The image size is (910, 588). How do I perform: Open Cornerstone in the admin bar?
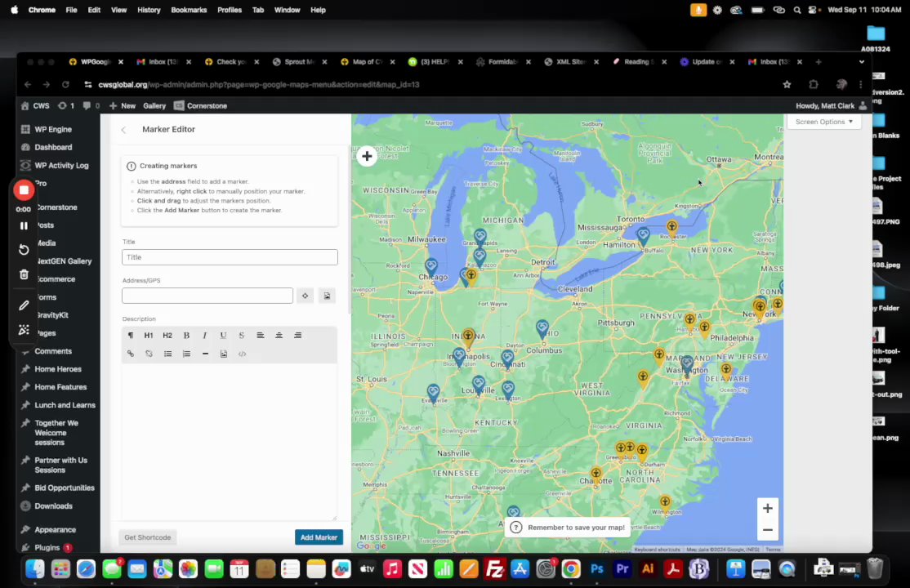coord(201,106)
